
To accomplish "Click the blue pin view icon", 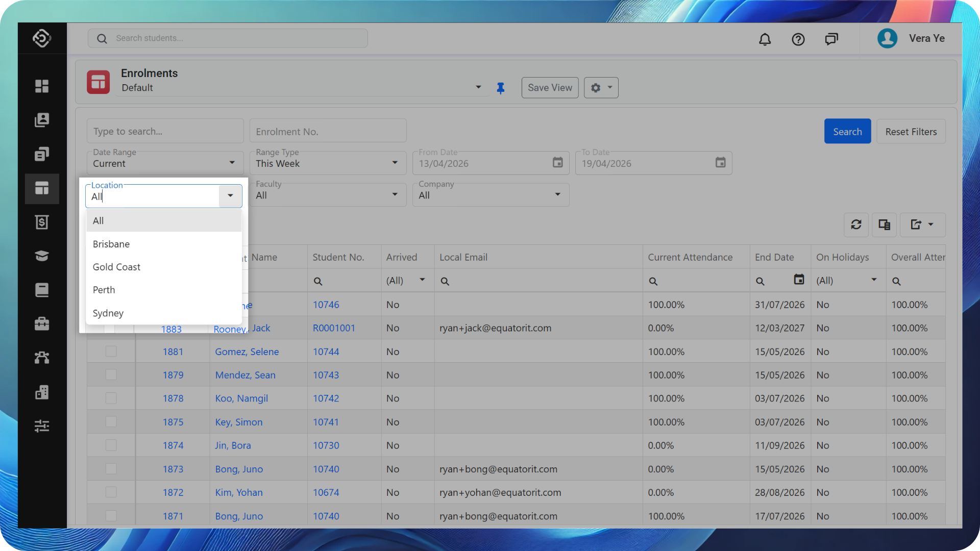I will pos(501,88).
